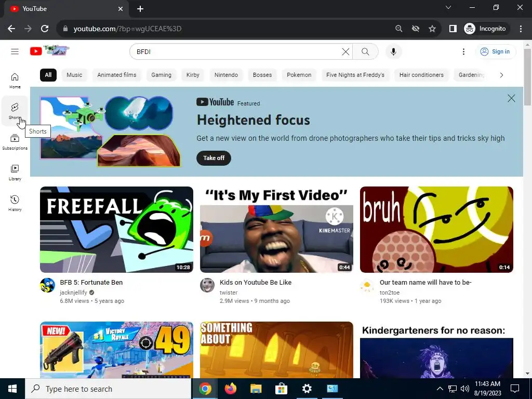Image resolution: width=532 pixels, height=399 pixels.
Task: Click jacknjellify channel avatar
Action: point(47,285)
